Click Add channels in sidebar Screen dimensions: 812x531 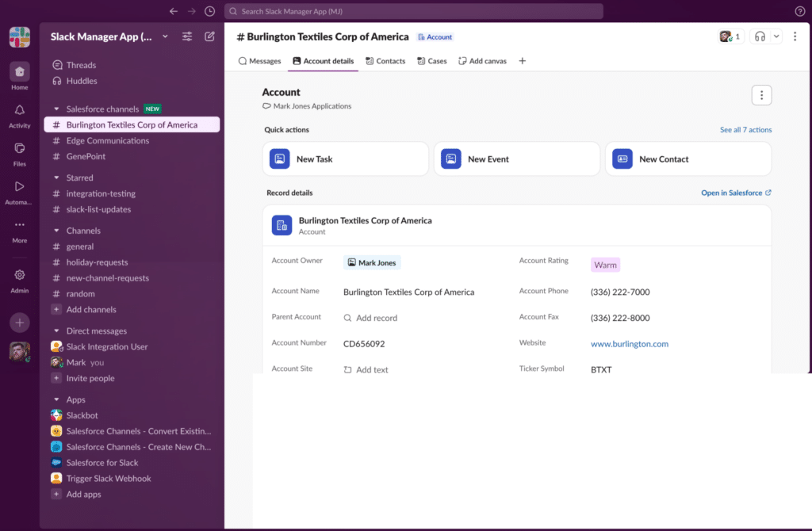pos(132,310)
